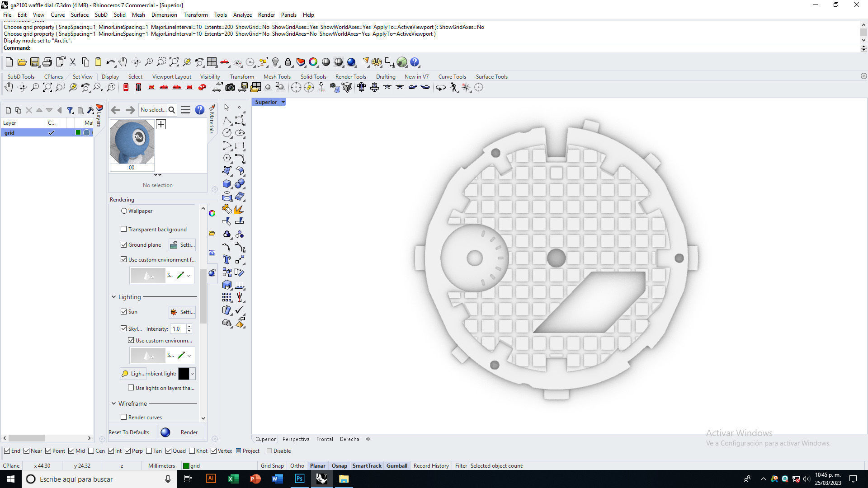Open the ambient light color dropdown
The image size is (868, 488).
(193, 374)
